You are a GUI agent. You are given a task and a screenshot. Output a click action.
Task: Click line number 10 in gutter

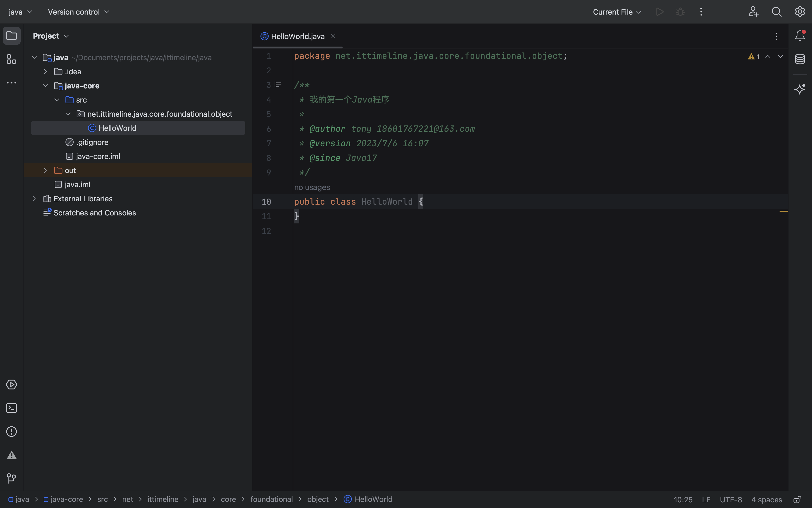[266, 202]
